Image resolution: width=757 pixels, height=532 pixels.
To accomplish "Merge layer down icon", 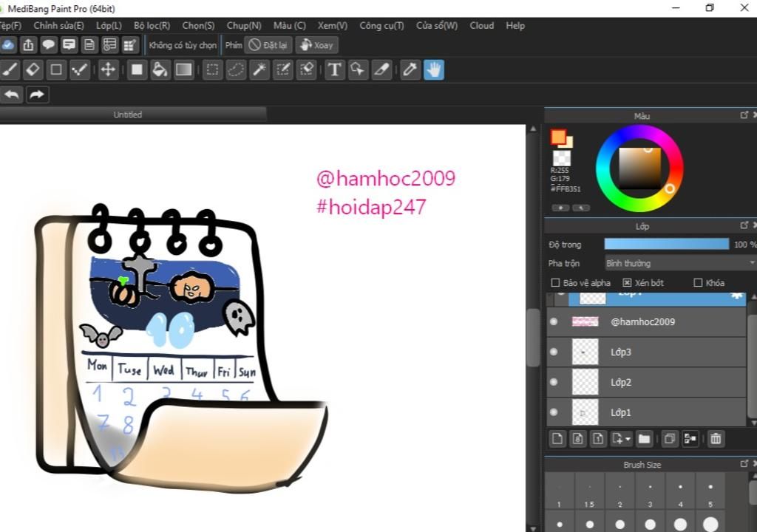I will pyautogui.click(x=690, y=439).
